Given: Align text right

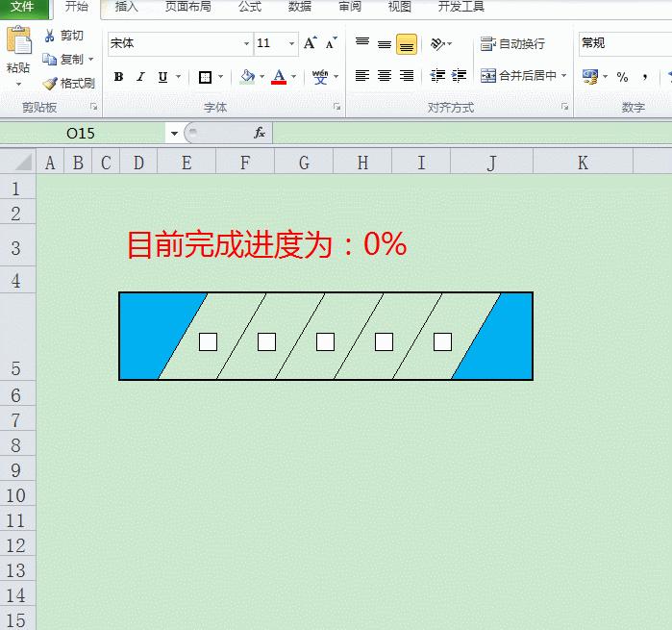Looking at the screenshot, I should (x=407, y=76).
